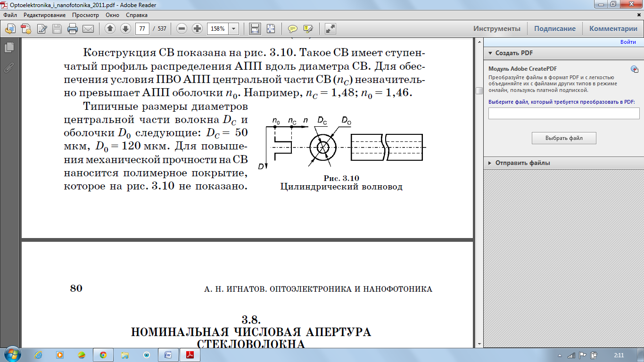Click the Open file toolbar icon
Viewport: 644px width, 362px height.
(10, 29)
